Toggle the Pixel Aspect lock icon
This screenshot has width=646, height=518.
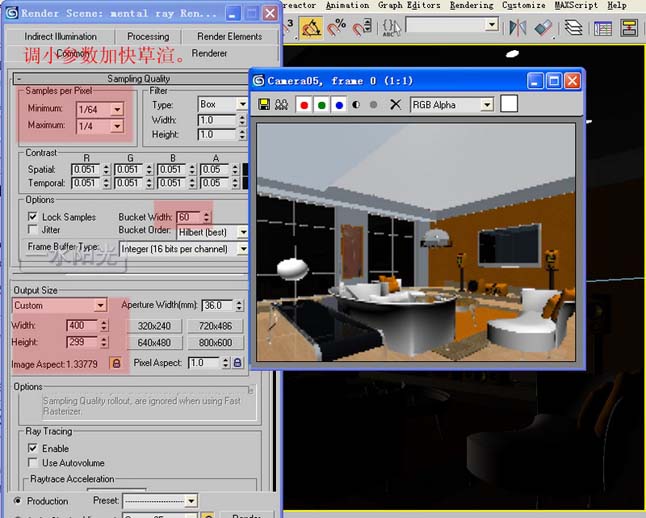coord(238,363)
